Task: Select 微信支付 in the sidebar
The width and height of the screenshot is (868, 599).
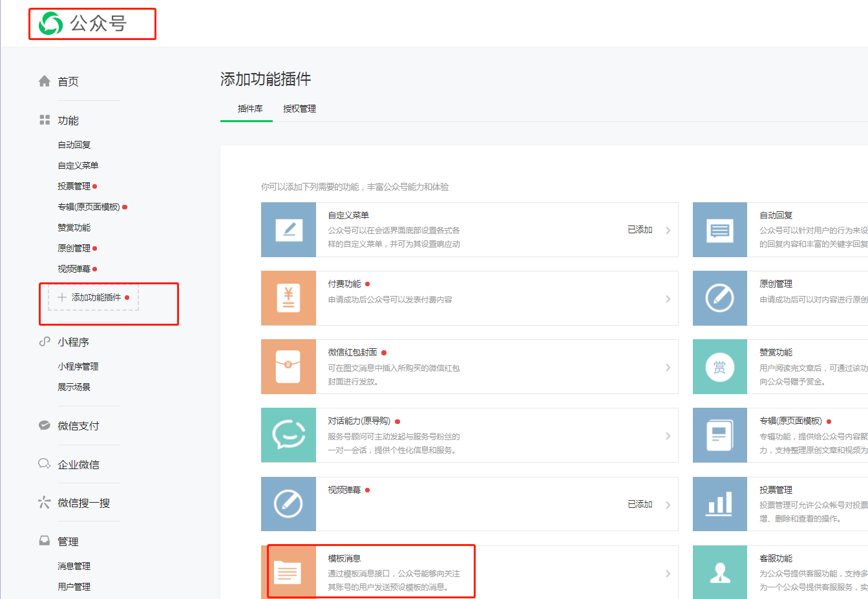Action: (78, 426)
